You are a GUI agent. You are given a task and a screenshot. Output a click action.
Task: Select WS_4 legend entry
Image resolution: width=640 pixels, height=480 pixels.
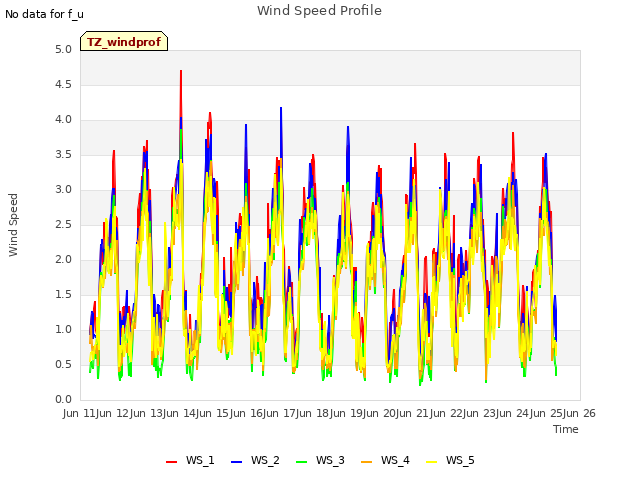point(385,460)
